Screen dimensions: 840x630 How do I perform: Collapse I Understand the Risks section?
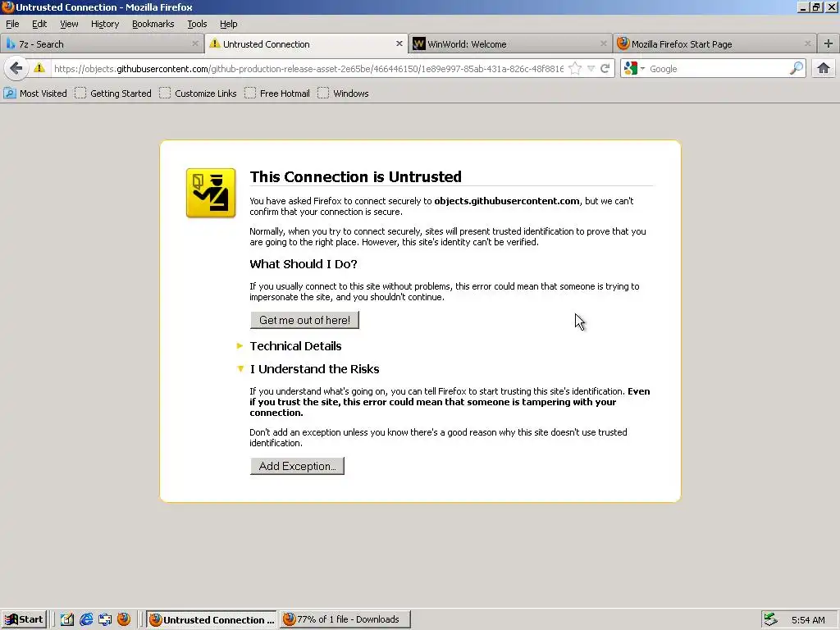click(314, 369)
